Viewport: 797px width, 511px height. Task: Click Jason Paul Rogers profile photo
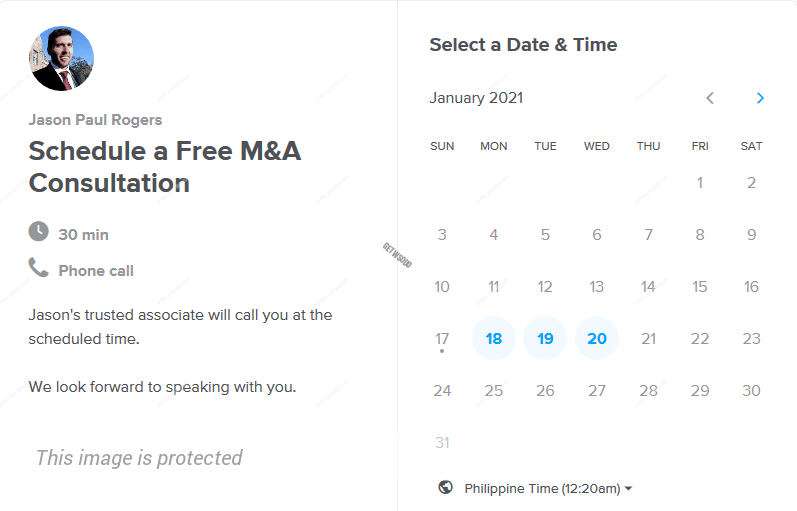[61, 59]
